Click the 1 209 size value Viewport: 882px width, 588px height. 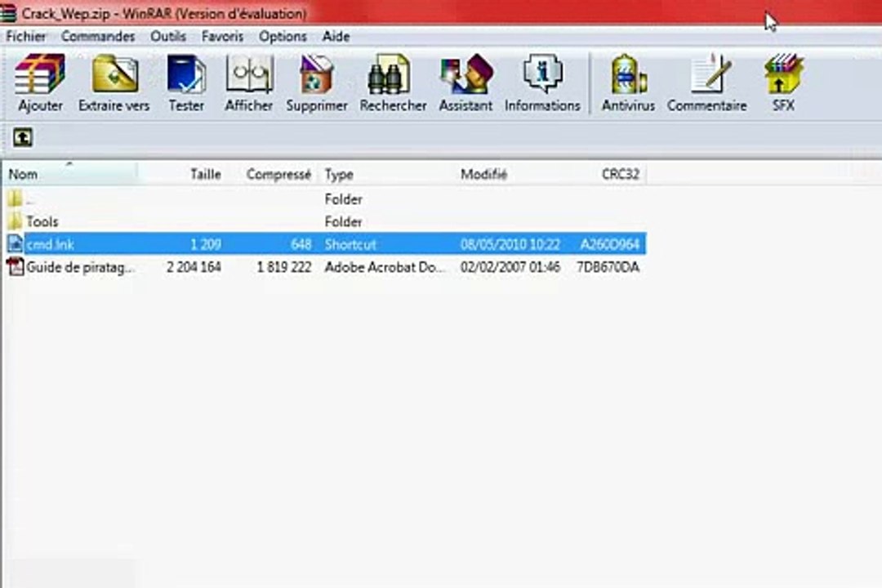(x=205, y=244)
